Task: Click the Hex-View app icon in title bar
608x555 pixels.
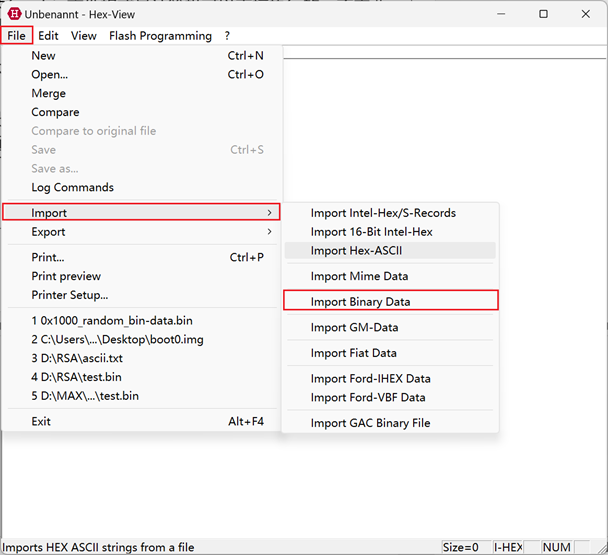Action: (x=15, y=14)
